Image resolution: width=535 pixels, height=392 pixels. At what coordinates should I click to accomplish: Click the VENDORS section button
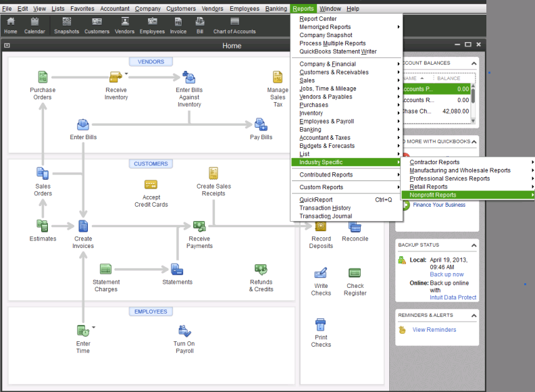coord(151,62)
